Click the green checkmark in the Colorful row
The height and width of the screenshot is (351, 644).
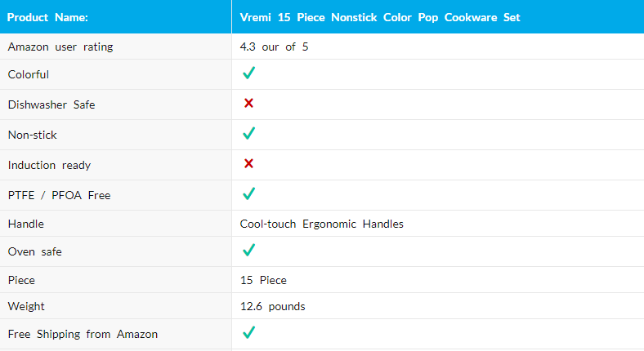(249, 73)
